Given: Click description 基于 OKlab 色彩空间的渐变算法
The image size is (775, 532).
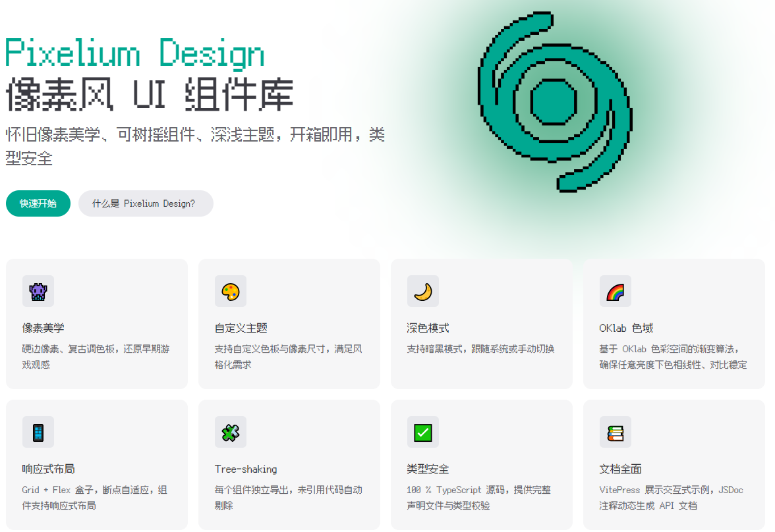Looking at the screenshot, I should point(673,357).
